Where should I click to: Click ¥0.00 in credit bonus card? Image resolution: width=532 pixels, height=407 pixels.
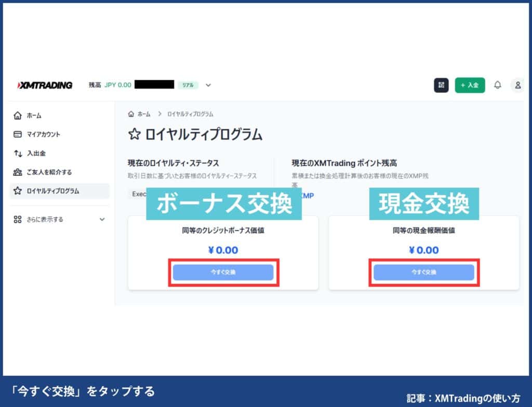(223, 250)
